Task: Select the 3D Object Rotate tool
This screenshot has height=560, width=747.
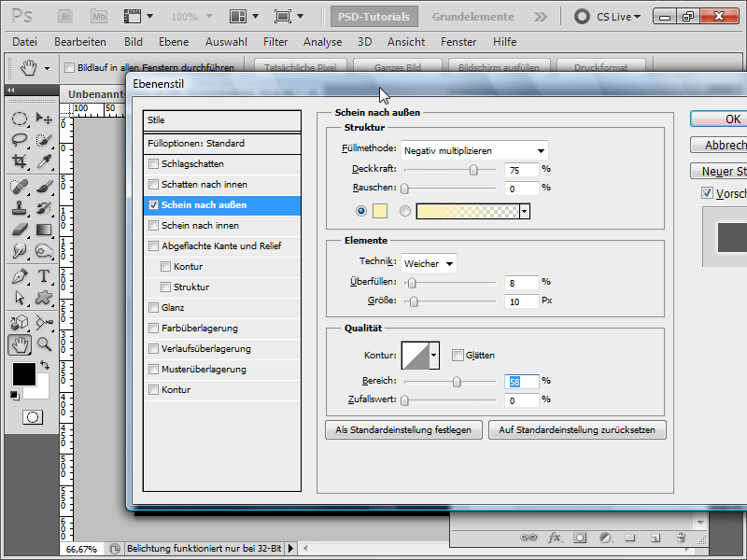Action: [19, 323]
